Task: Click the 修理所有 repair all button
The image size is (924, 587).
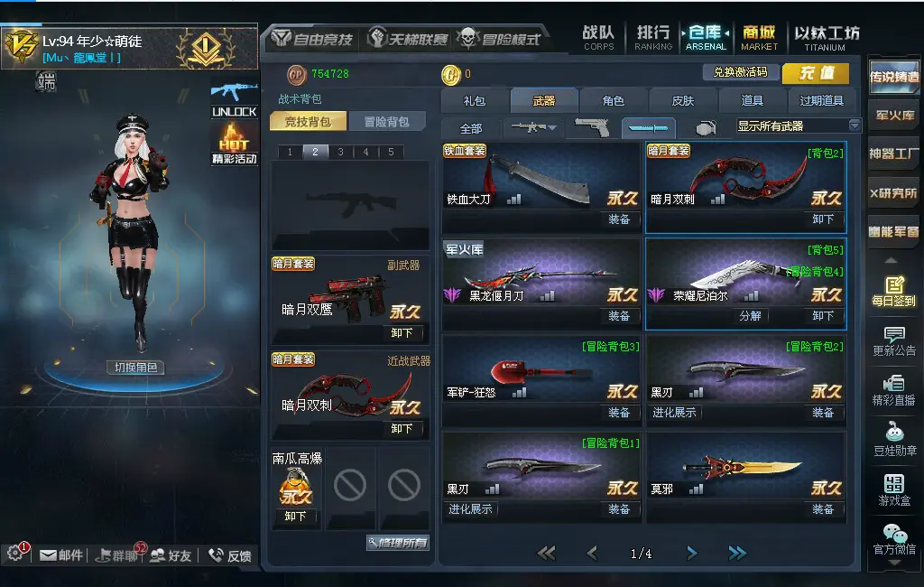Action: pyautogui.click(x=398, y=543)
